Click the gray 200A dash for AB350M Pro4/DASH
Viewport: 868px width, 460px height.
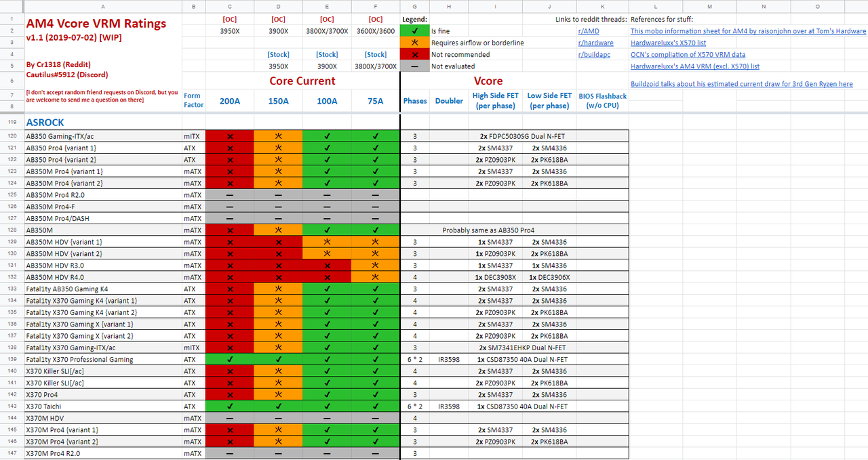[229, 218]
